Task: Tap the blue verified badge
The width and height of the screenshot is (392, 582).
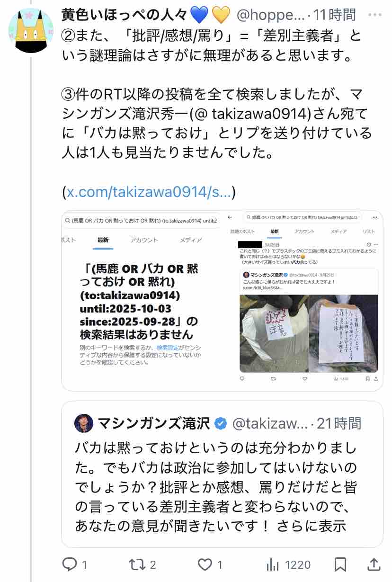Action: [x=221, y=423]
